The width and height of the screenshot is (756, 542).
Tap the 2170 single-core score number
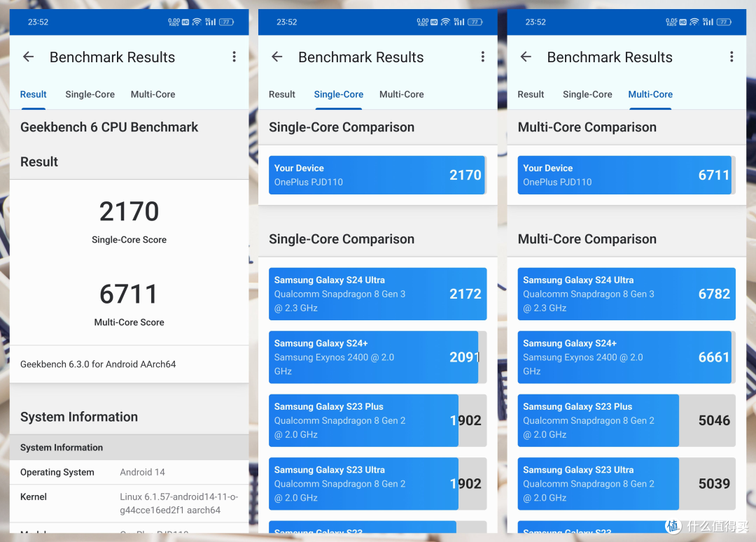click(x=129, y=211)
